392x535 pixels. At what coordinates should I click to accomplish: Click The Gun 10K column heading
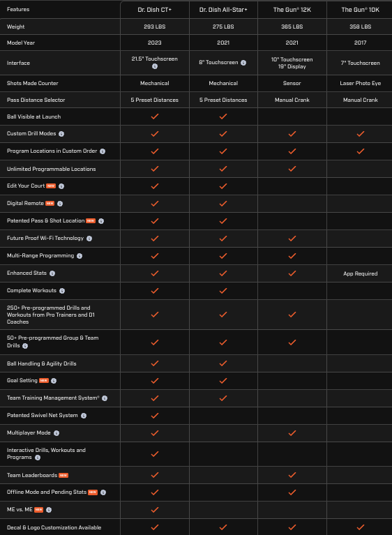click(361, 10)
